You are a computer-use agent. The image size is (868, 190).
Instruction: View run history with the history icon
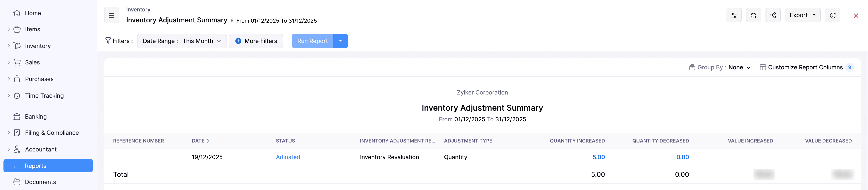click(833, 15)
